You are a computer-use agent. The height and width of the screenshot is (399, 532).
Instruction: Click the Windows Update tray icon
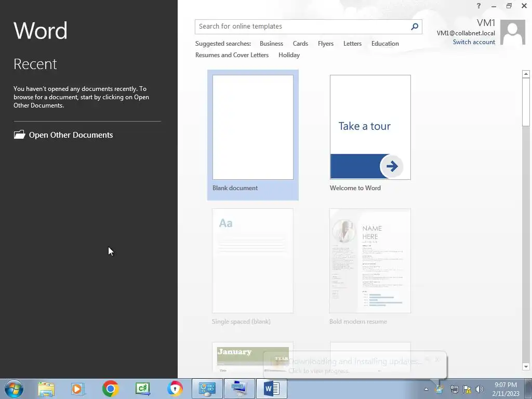point(440,389)
